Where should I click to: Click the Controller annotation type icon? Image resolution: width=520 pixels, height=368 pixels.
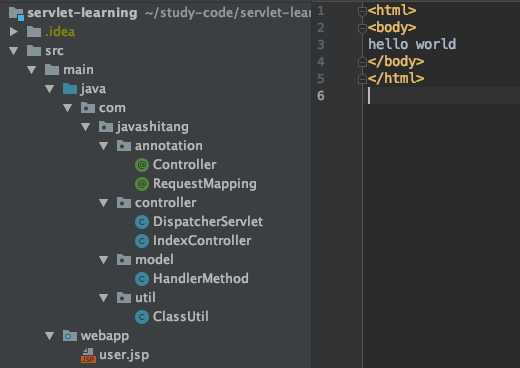point(142,165)
